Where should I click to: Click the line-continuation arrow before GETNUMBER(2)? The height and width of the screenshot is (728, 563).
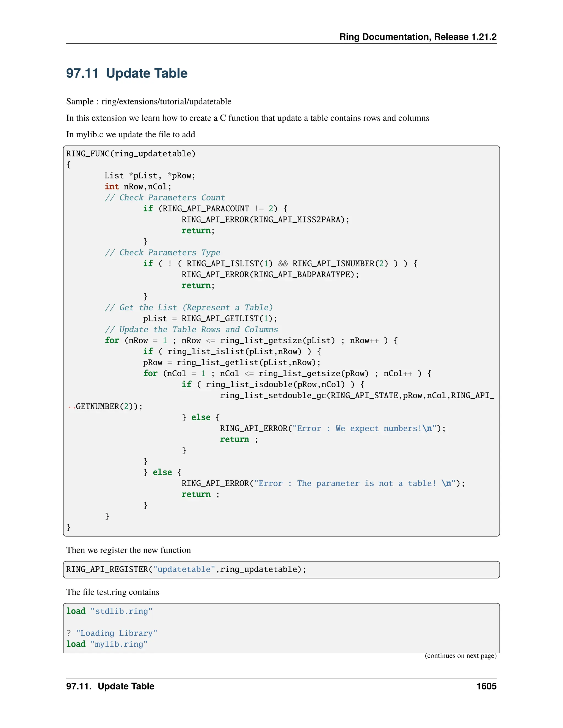(72, 407)
